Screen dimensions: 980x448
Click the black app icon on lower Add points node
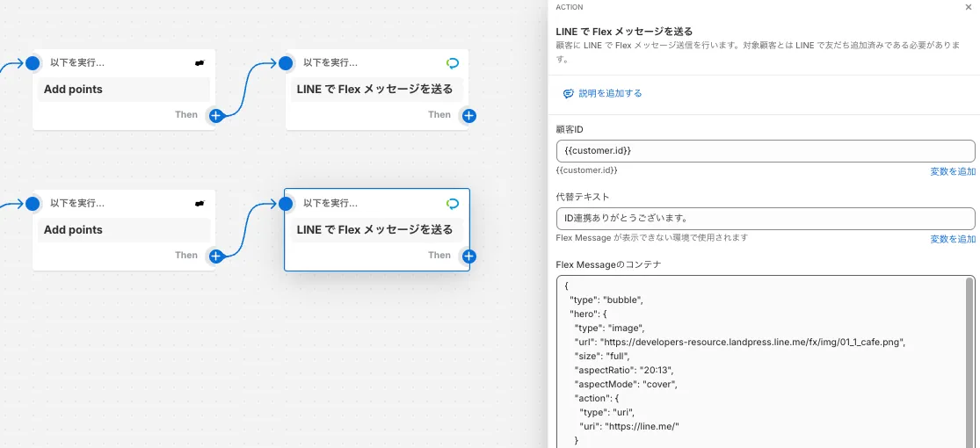coord(200,204)
